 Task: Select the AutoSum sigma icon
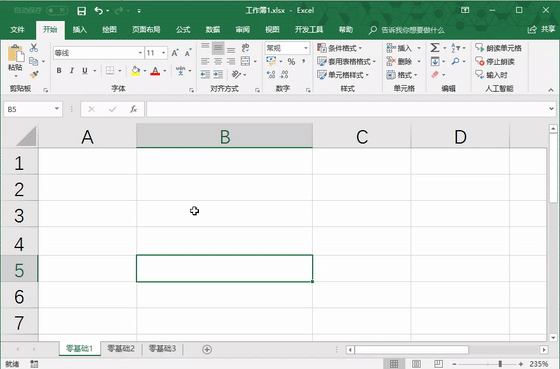[x=435, y=48]
